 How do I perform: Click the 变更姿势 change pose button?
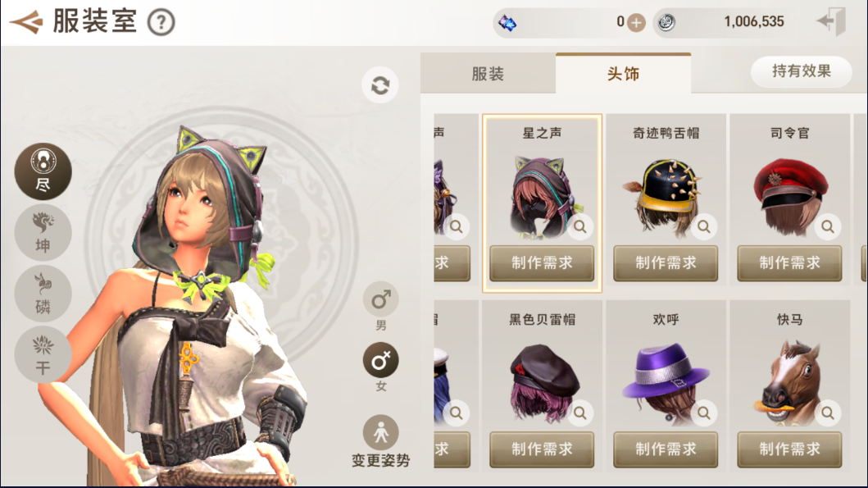pos(381,441)
